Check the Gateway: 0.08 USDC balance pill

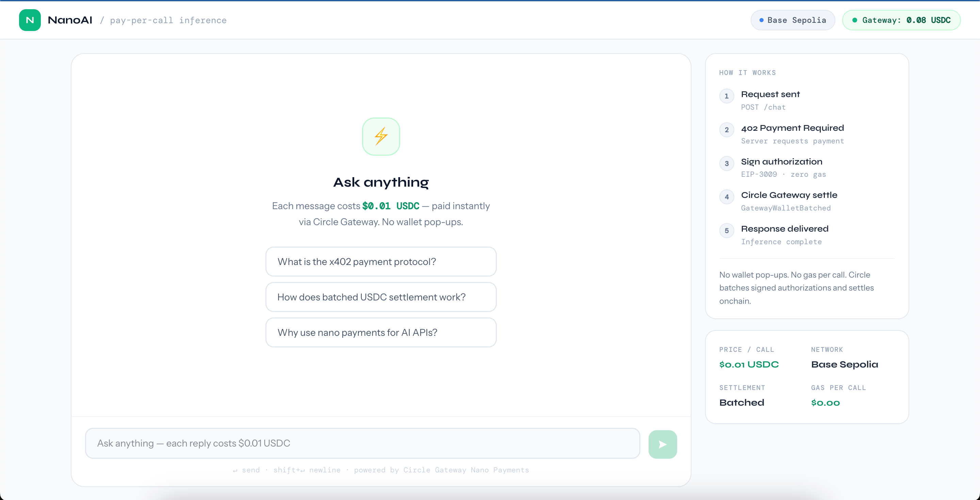901,20
